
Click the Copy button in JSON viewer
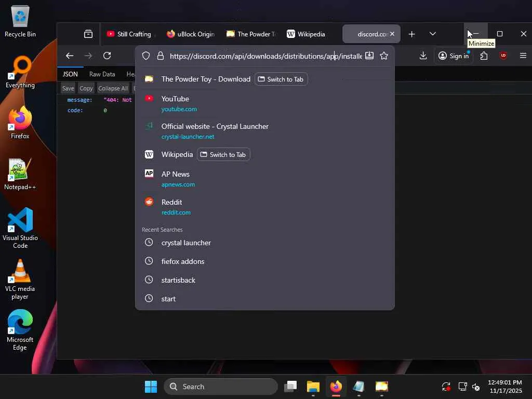(86, 88)
